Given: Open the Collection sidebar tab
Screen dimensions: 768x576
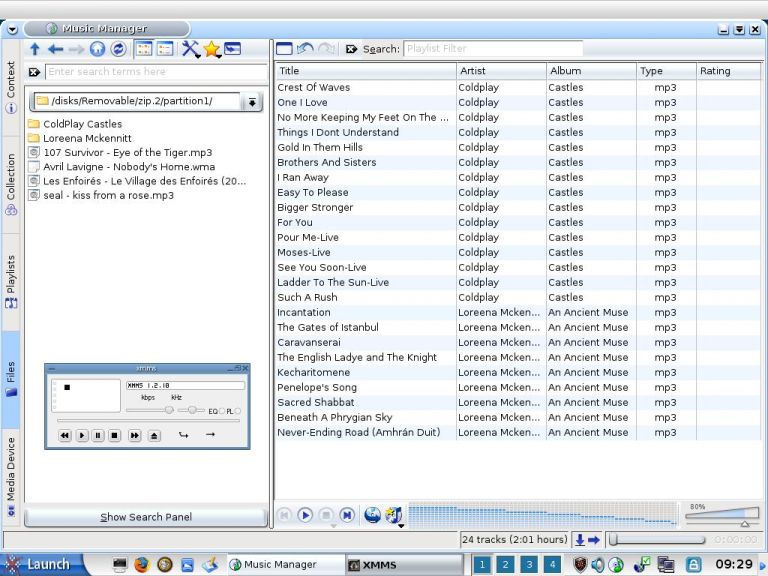Looking at the screenshot, I should point(11,185).
